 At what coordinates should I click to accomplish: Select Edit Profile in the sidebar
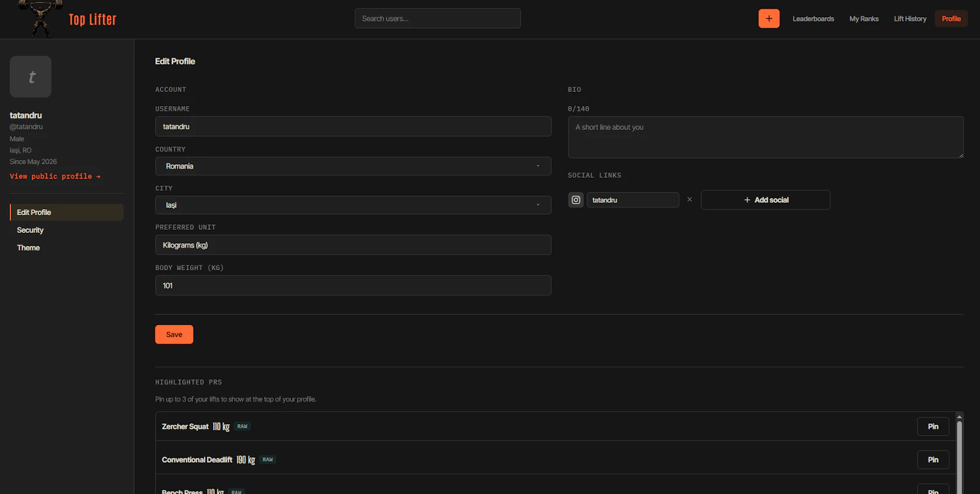(67, 212)
